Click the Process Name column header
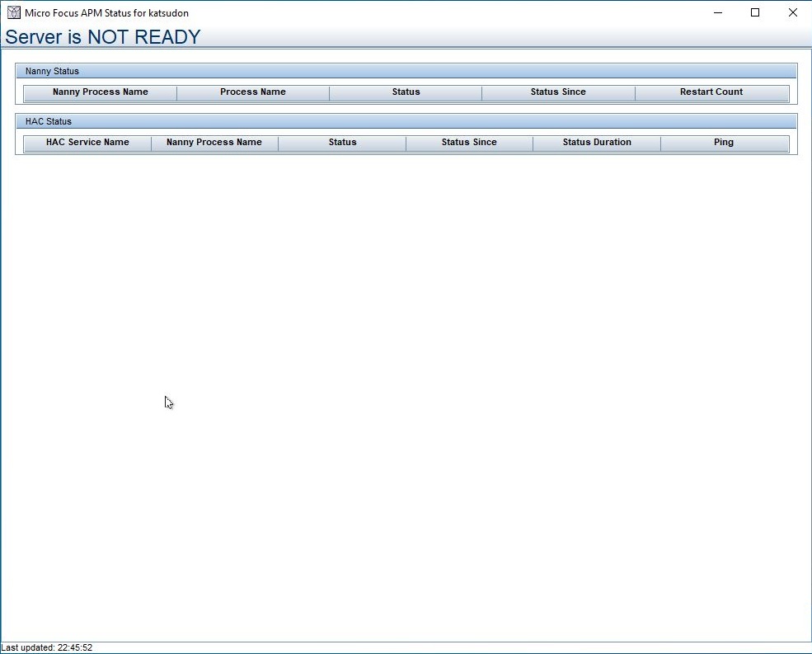812x654 pixels. tap(252, 92)
